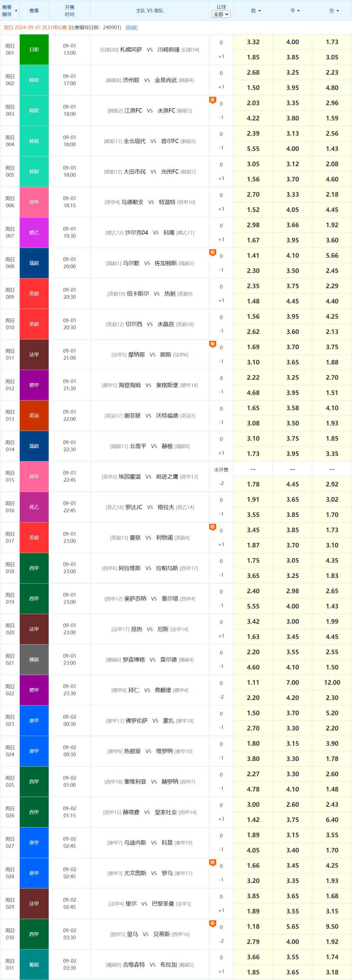The image size is (352, 980).
Task: Click the 周日 020 match number cell
Action: coord(10,629)
